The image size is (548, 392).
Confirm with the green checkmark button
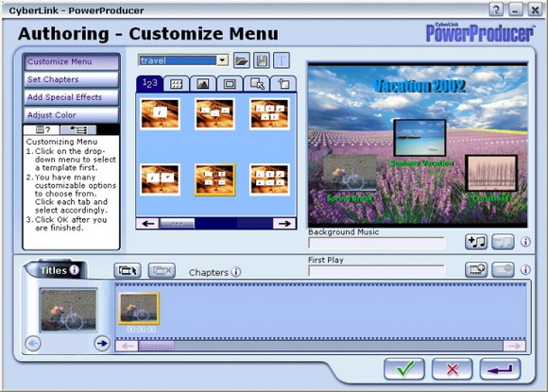coord(404,369)
